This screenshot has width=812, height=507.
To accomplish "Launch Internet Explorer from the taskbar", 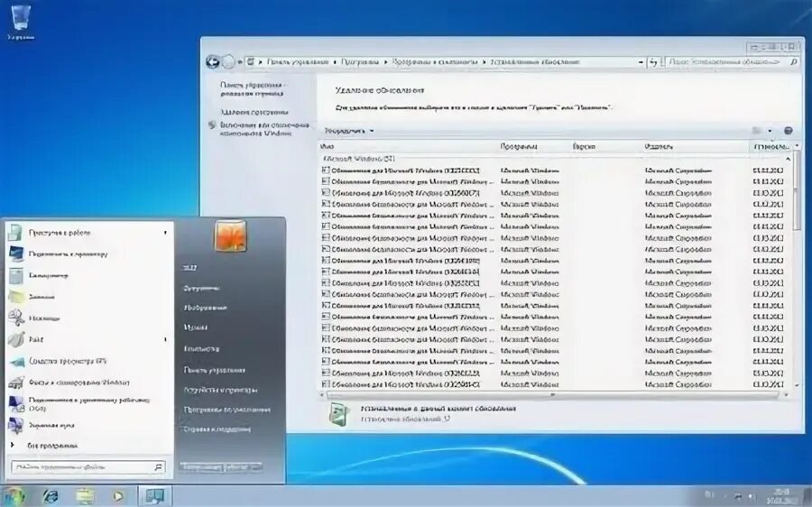I will 51,496.
